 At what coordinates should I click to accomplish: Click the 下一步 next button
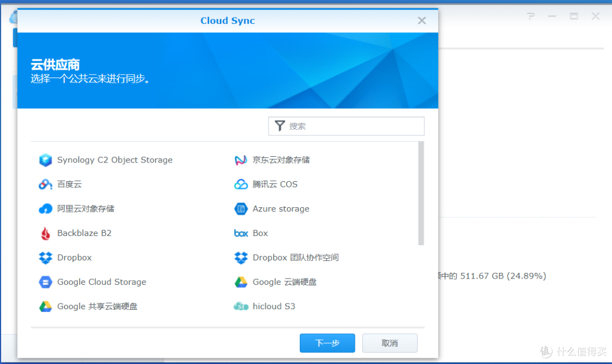328,343
